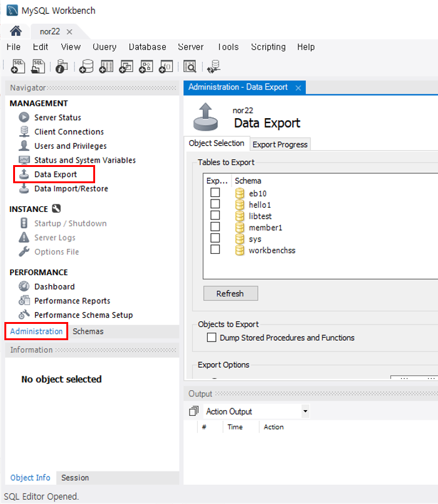Switch to the Object Selection tab
Viewport: 438px width, 504px height.
[x=216, y=143]
